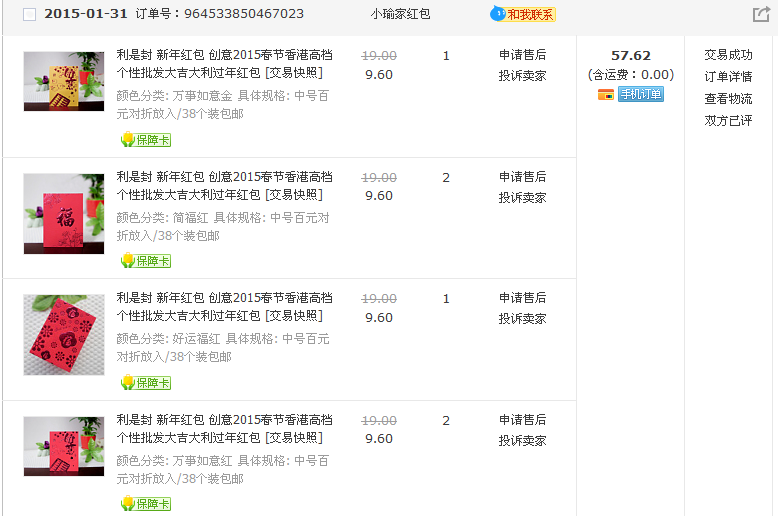Open the 小瑜家红包 shop link
The width and height of the screenshot is (778, 516).
pyautogui.click(x=400, y=15)
